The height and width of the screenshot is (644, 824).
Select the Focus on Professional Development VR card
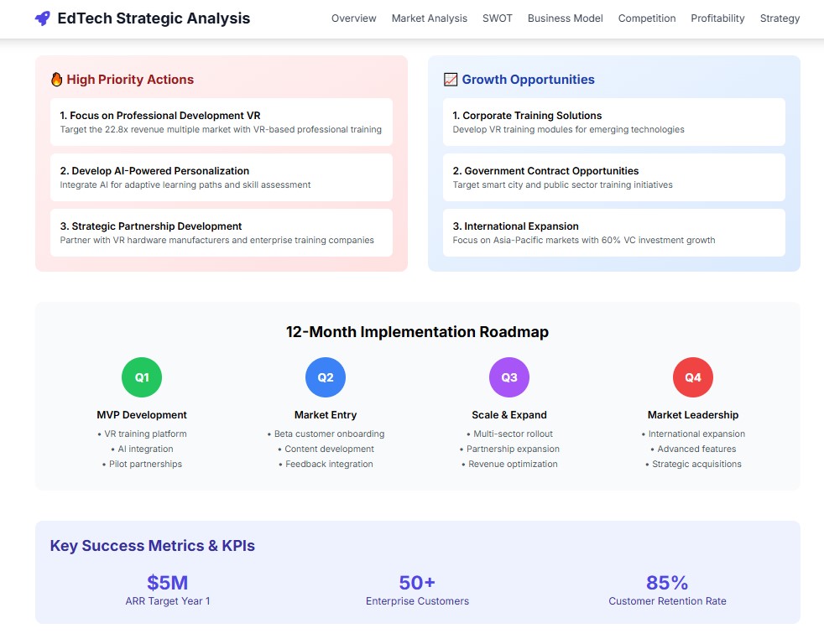(x=221, y=122)
